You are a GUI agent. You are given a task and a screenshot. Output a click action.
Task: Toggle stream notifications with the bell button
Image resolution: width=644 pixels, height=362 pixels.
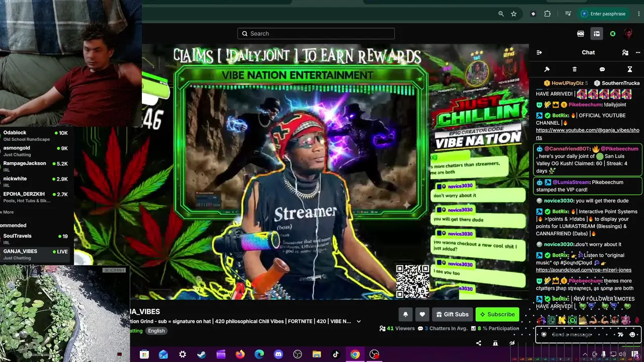[x=406, y=314]
